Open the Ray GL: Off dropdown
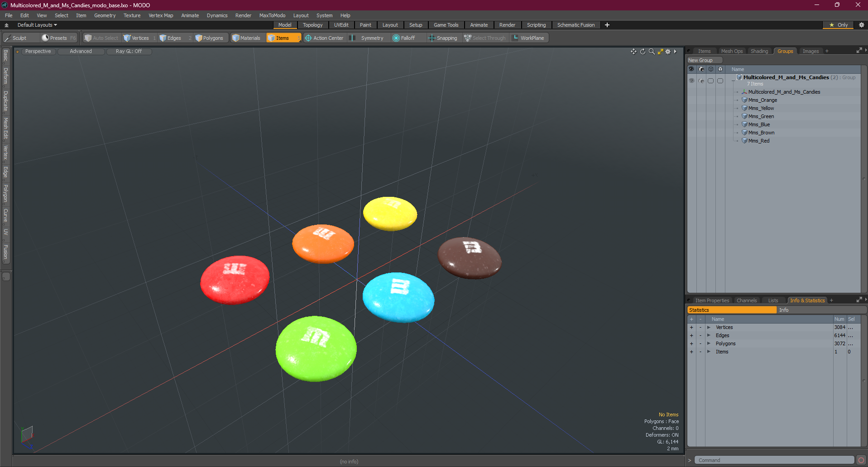Viewport: 868px width, 467px height. pyautogui.click(x=129, y=51)
